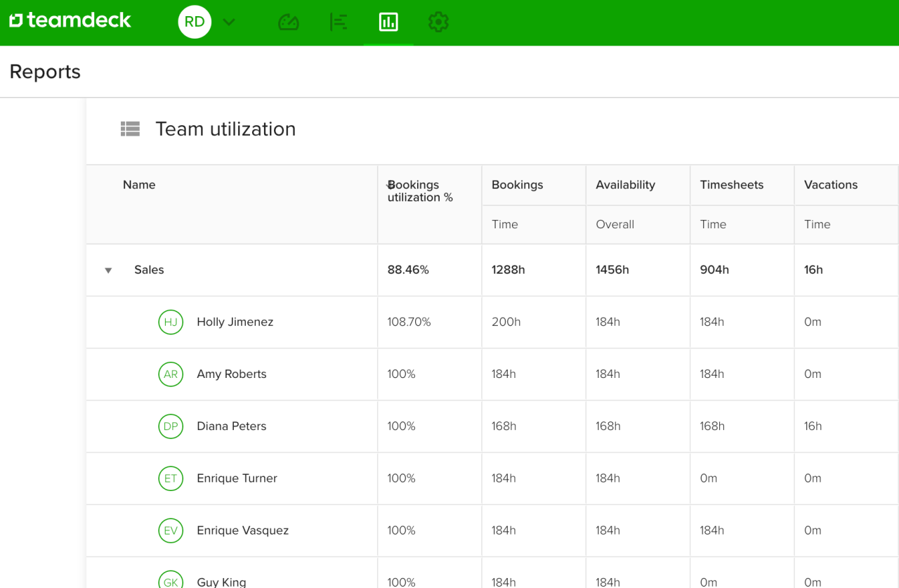Click the table icon beside Team utilization
Screen dimensions: 899x588
point(130,129)
